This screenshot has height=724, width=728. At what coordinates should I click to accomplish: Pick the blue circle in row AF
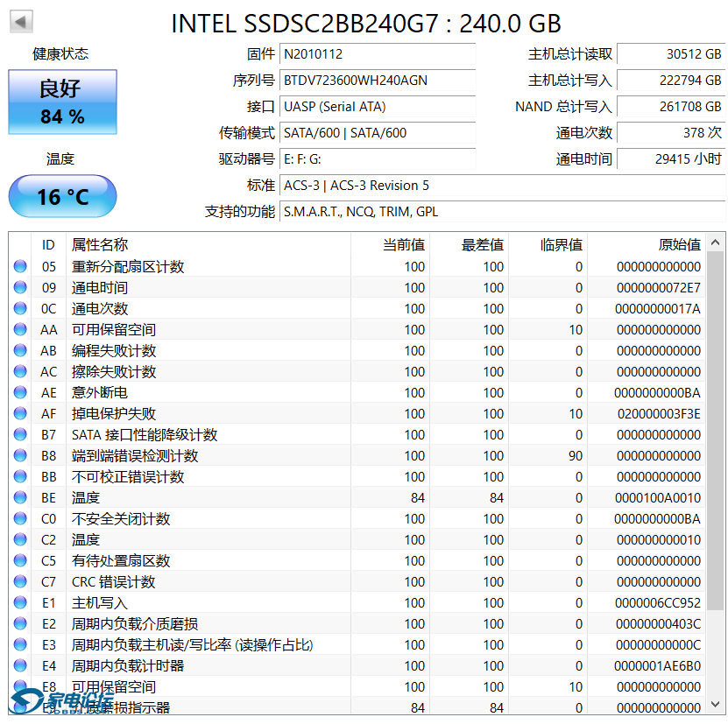coord(20,413)
